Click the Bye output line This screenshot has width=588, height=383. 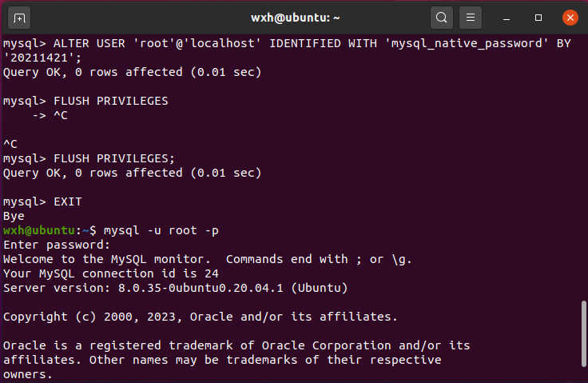(x=14, y=216)
